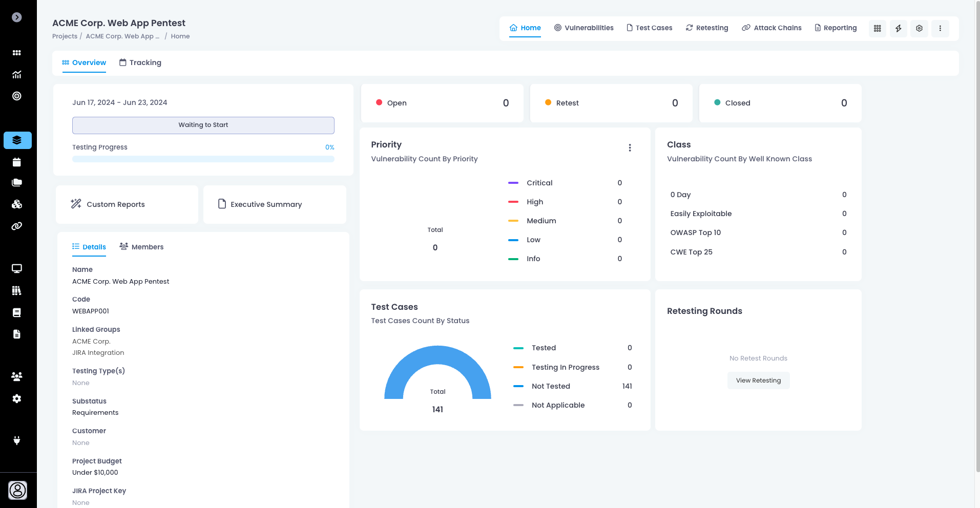The height and width of the screenshot is (508, 980).
Task: Open project settings gear icon in the top bar
Action: [919, 29]
